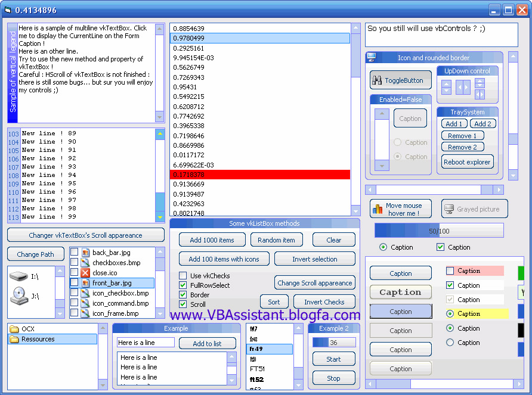The width and height of the screenshot is (532, 395).
Task: Click the bar chart icon on Move mouse button
Action: [x=377, y=209]
